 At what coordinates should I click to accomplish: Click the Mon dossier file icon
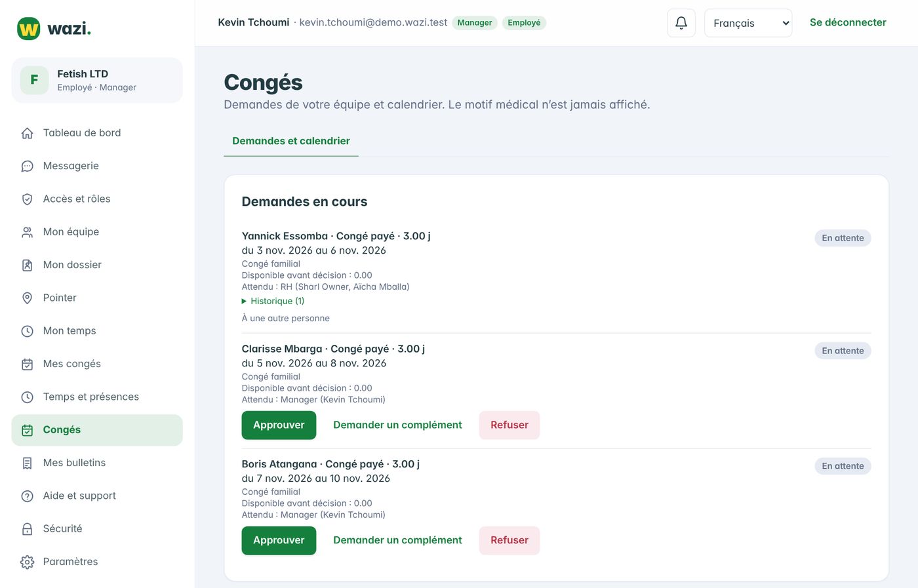pos(27,265)
